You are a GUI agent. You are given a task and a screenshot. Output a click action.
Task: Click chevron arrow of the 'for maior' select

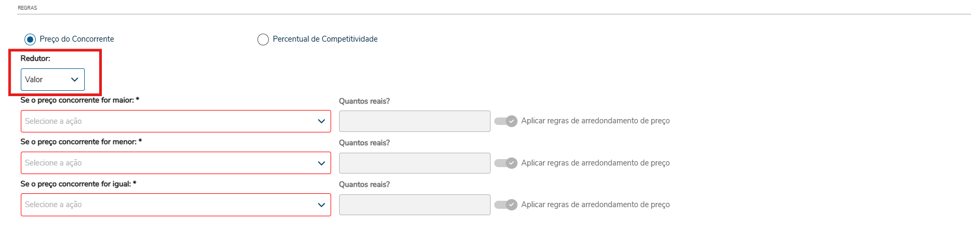[x=322, y=121]
